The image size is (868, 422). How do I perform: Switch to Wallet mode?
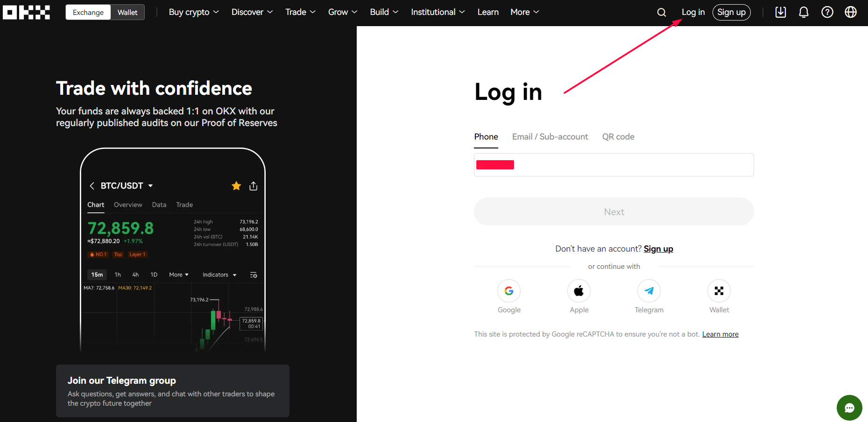coord(127,12)
